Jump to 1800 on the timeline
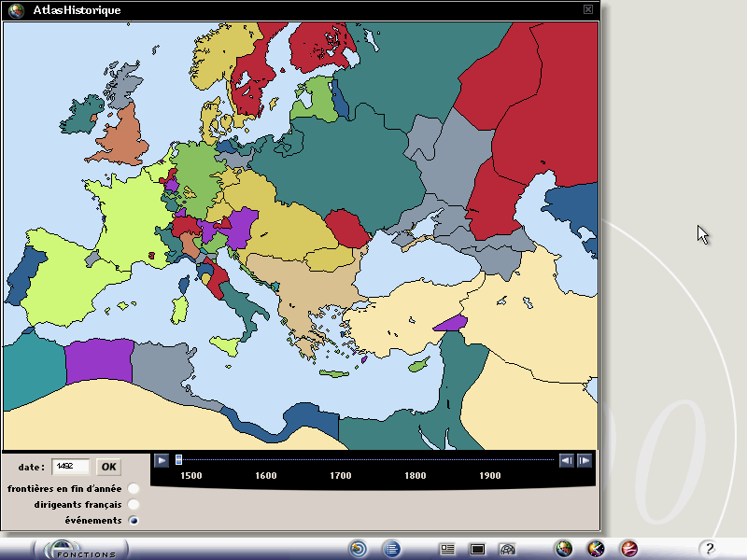747x560 pixels. click(x=416, y=475)
